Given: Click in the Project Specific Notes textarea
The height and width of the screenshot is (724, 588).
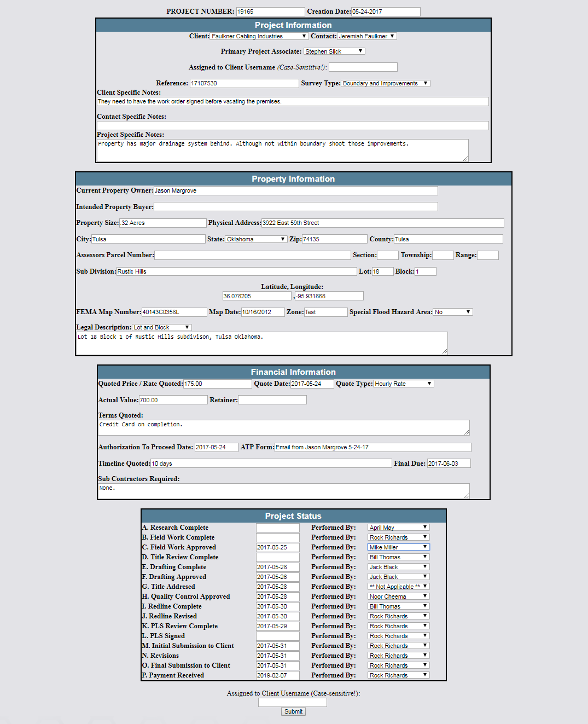Looking at the screenshot, I should click(x=282, y=150).
